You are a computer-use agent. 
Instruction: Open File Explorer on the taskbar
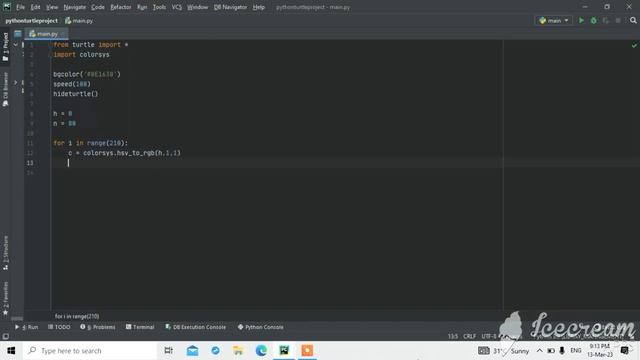point(238,351)
